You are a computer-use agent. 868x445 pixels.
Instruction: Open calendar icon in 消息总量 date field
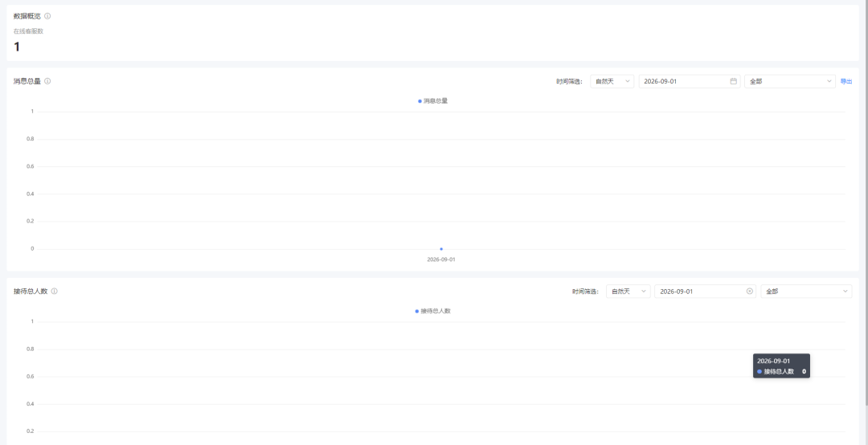(734, 81)
